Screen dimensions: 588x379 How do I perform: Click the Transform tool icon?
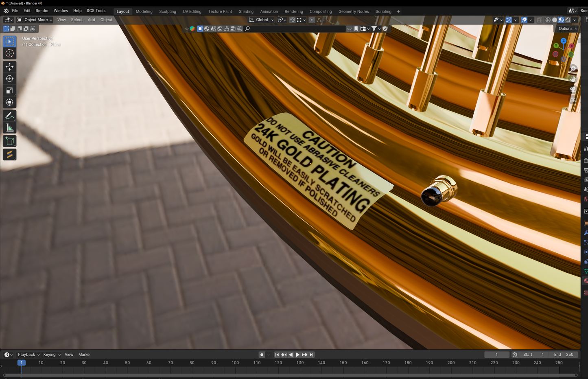click(10, 103)
